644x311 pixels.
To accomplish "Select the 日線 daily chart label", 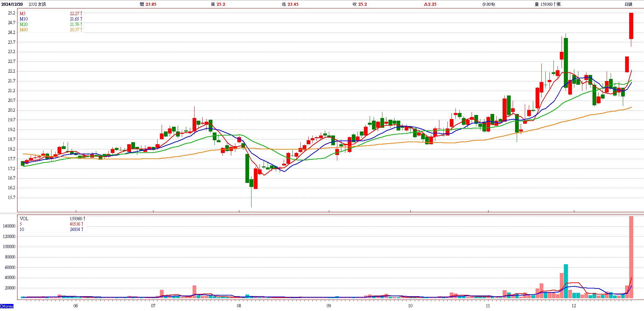I will [628, 4].
